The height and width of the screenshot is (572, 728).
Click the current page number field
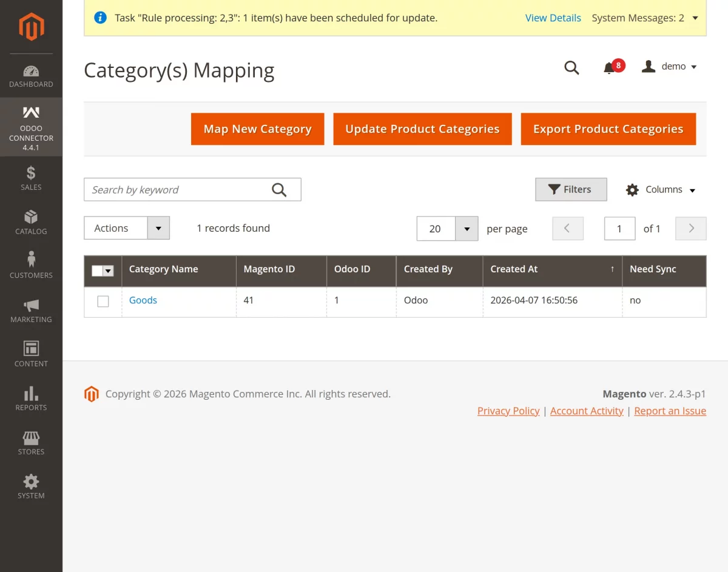[x=620, y=229]
